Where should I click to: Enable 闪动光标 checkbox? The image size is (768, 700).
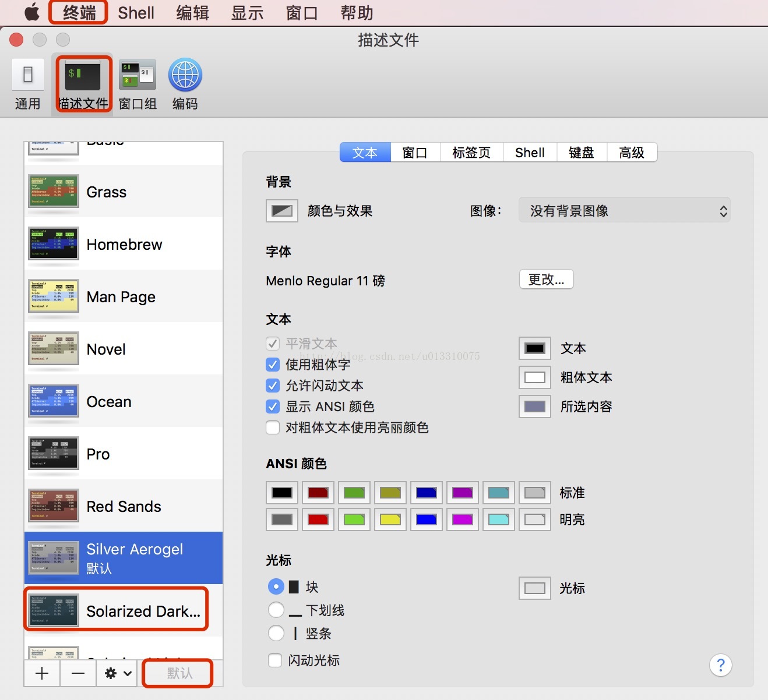click(275, 660)
